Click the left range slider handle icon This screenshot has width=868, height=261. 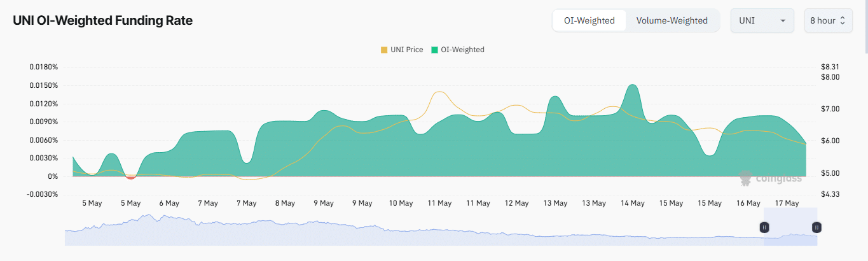(764, 227)
